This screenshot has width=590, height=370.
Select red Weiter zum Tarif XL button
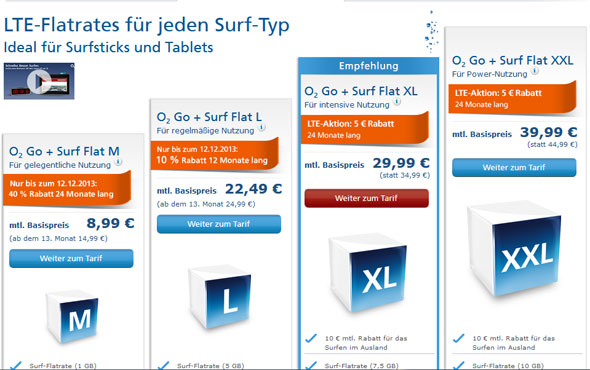point(366,198)
